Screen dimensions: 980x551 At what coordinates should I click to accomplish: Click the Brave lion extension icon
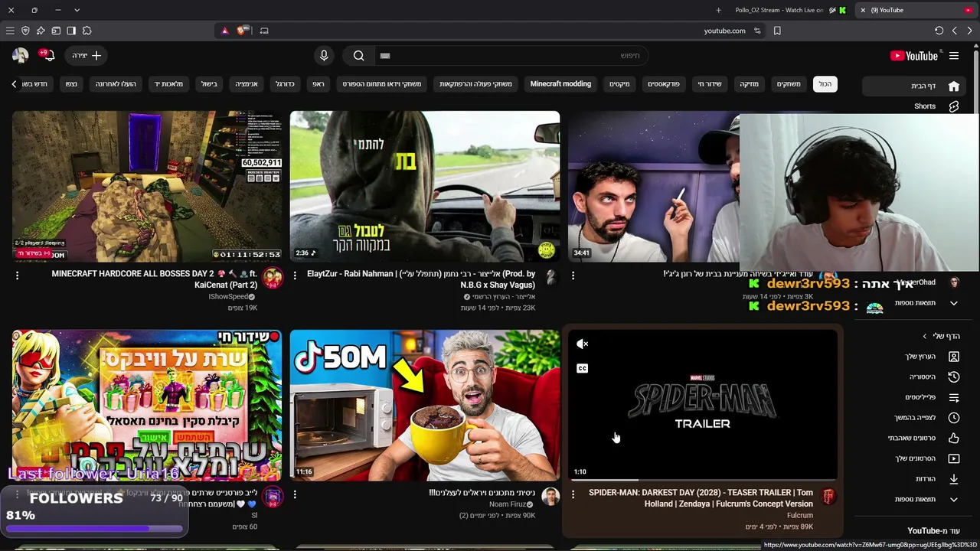pyautogui.click(x=242, y=31)
